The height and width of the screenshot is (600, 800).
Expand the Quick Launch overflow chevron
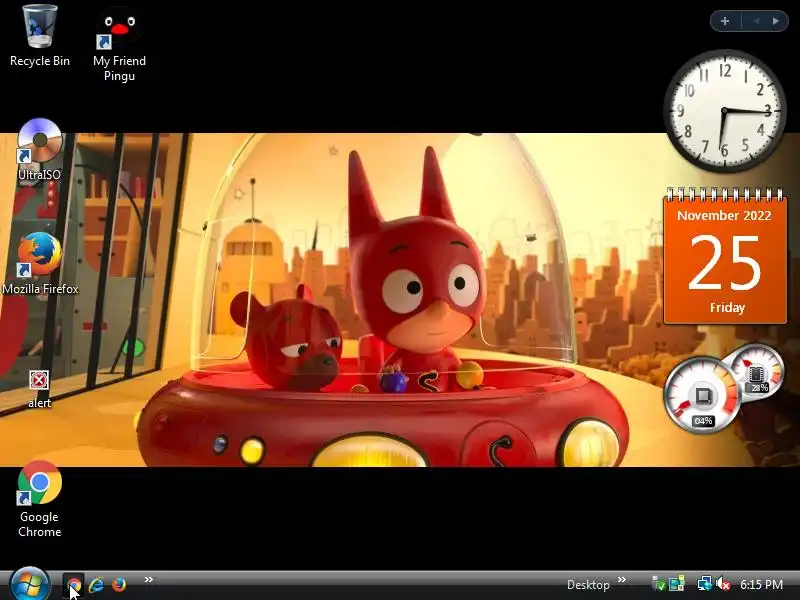click(x=149, y=580)
